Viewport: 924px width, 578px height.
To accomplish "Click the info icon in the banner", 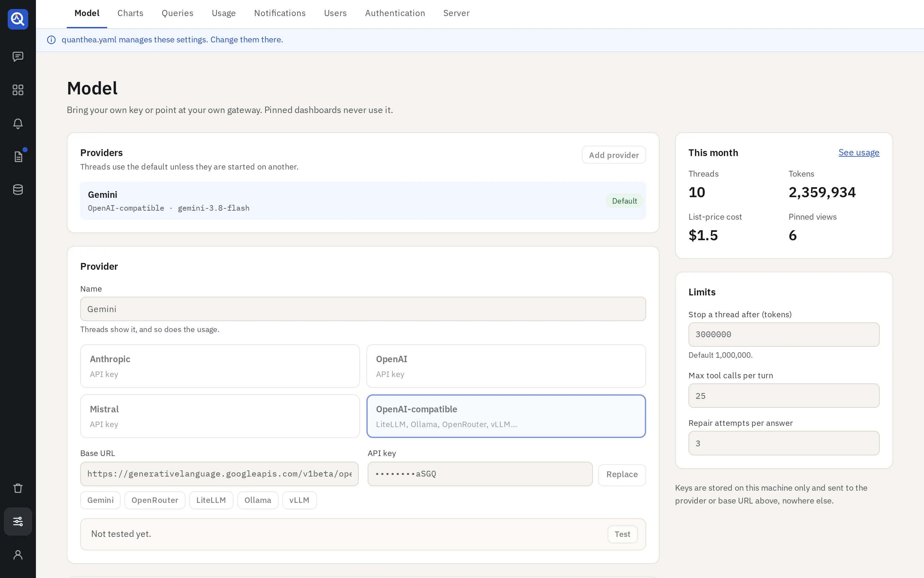I will 51,40.
